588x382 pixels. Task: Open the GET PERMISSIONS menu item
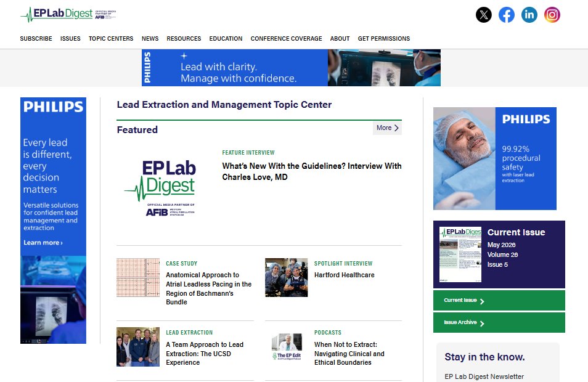(383, 39)
